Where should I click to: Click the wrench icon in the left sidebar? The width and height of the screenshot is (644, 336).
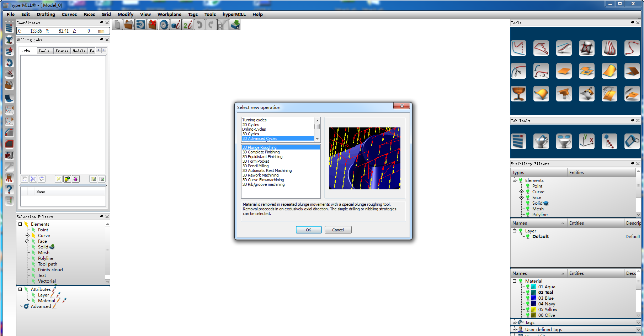point(9,167)
